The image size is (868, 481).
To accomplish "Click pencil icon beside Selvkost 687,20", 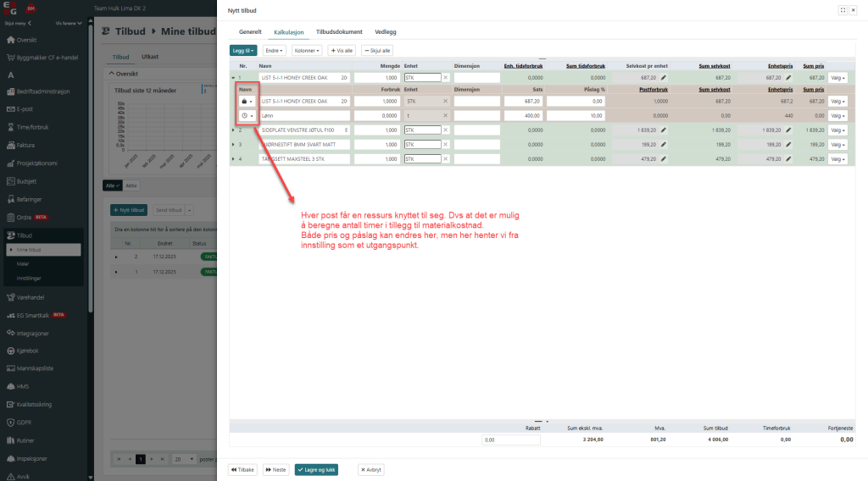I will coord(664,77).
